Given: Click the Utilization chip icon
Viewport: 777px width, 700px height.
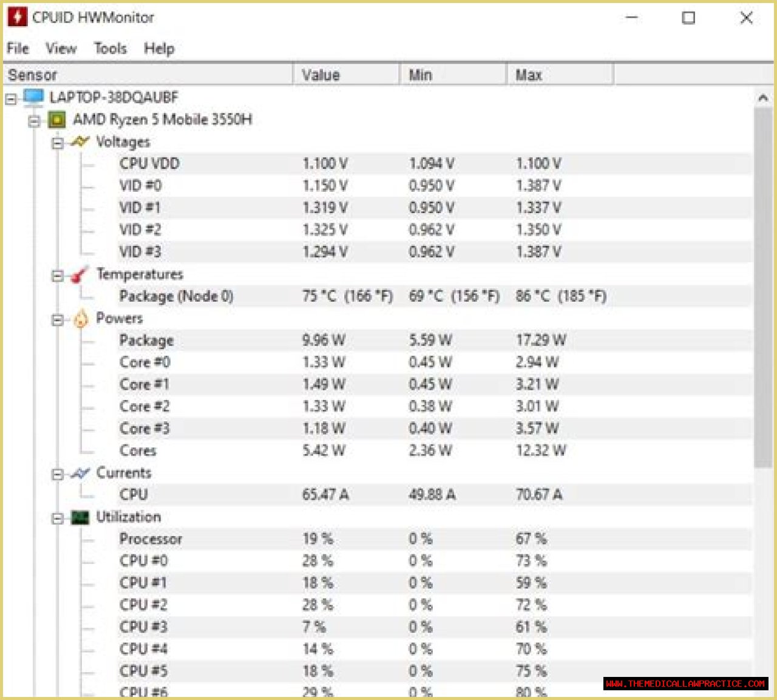Looking at the screenshot, I should (x=80, y=517).
